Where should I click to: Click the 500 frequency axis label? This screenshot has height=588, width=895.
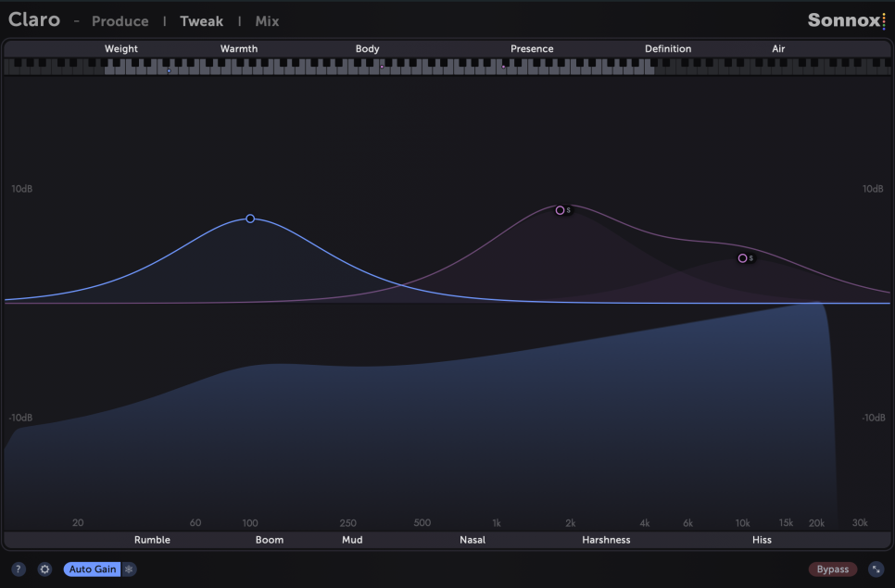pyautogui.click(x=422, y=522)
